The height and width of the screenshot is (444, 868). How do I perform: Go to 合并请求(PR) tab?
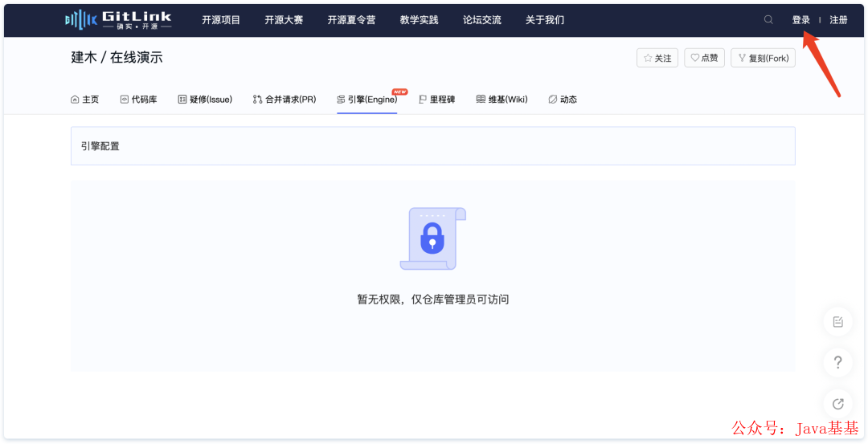pos(285,100)
